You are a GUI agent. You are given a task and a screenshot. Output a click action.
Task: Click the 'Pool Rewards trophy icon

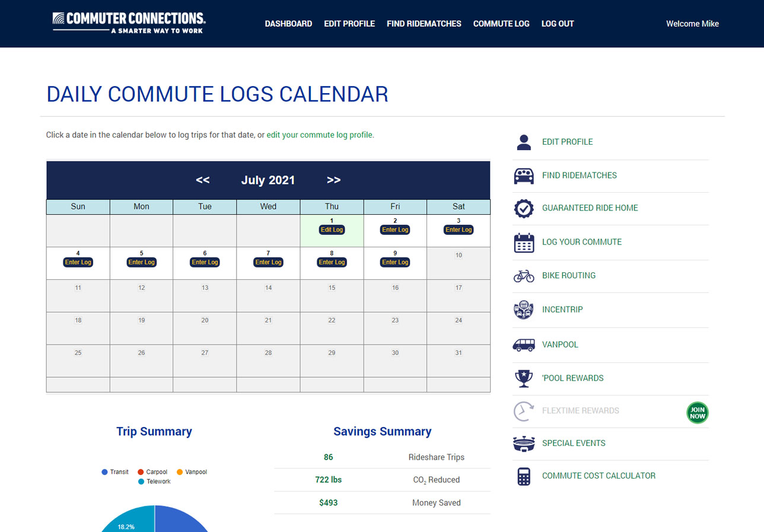(524, 378)
